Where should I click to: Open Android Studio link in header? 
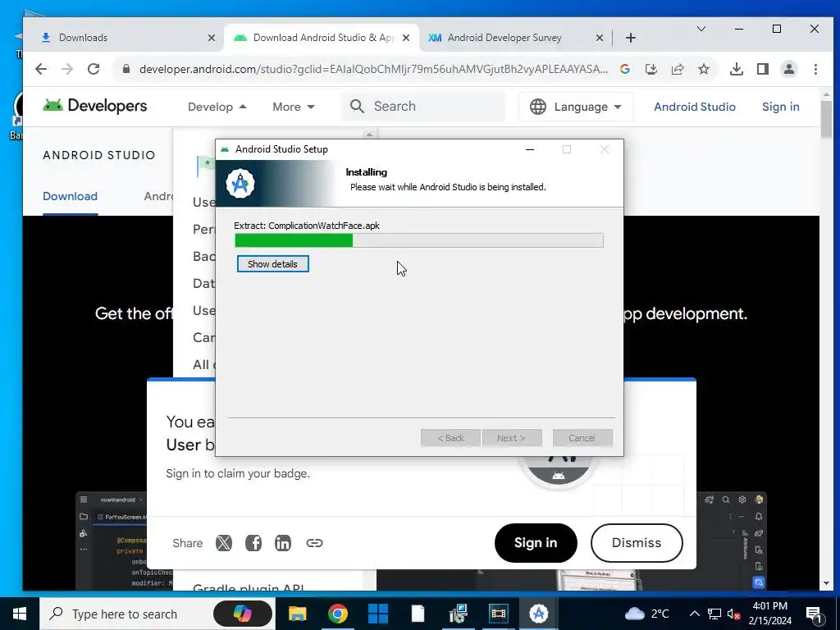[x=694, y=107]
